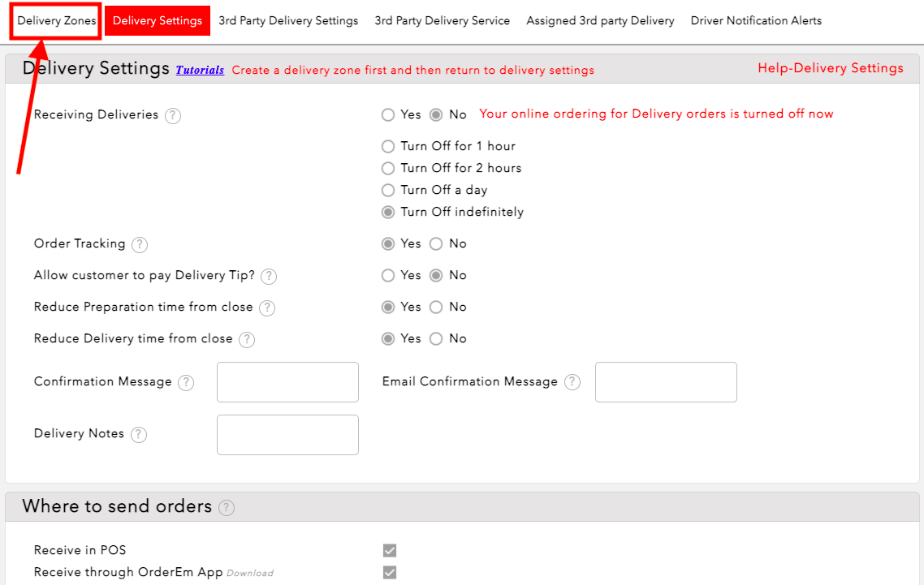Screen dimensions: 924x585
Task: Uncheck the Receive in POS checkbox
Action: click(x=390, y=551)
